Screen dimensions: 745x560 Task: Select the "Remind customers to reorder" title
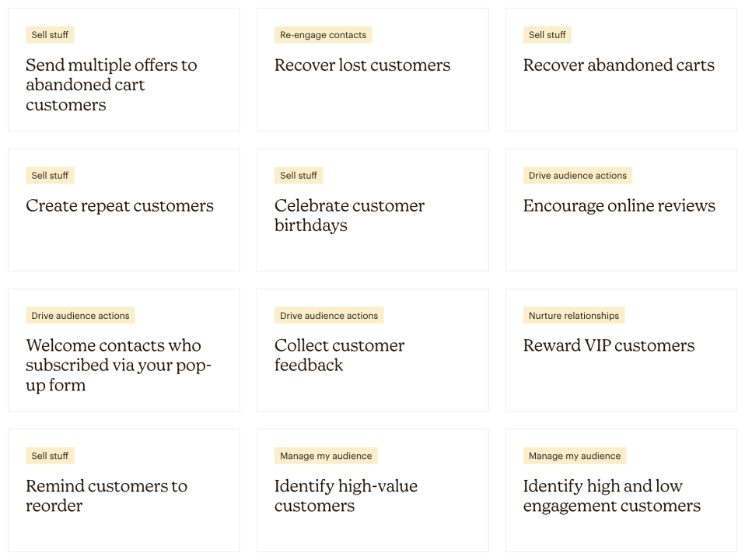pyautogui.click(x=107, y=495)
